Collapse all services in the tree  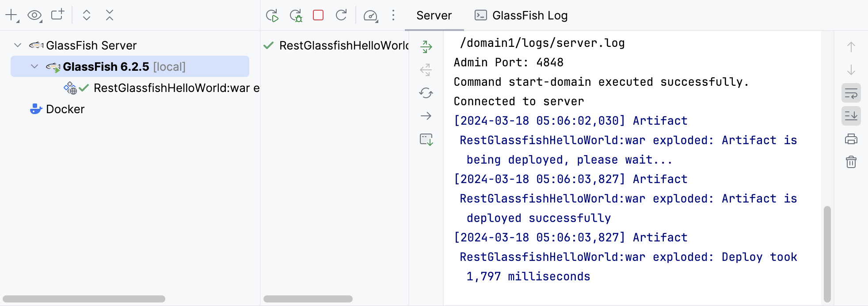click(x=110, y=15)
